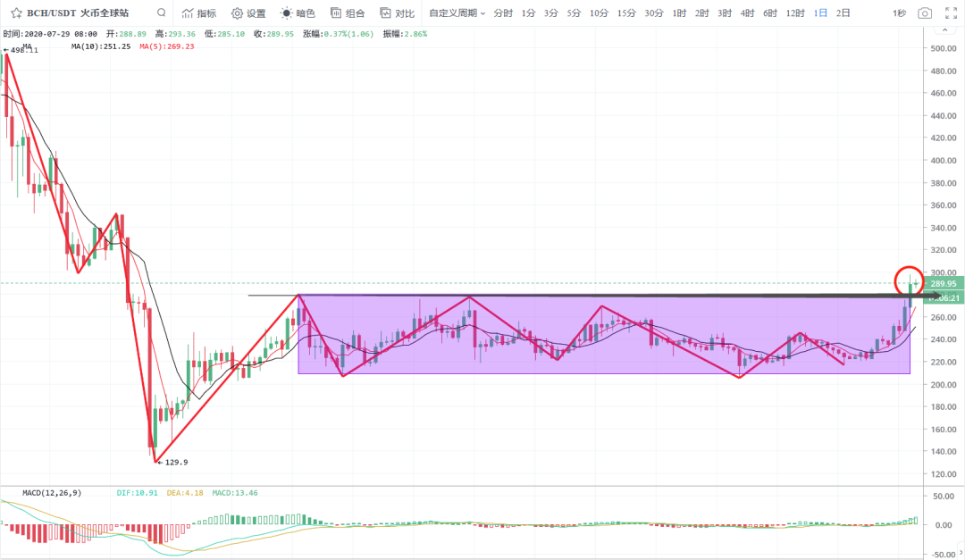Toggle the 1秒 refresh option
The image size is (965, 560).
[x=898, y=13]
